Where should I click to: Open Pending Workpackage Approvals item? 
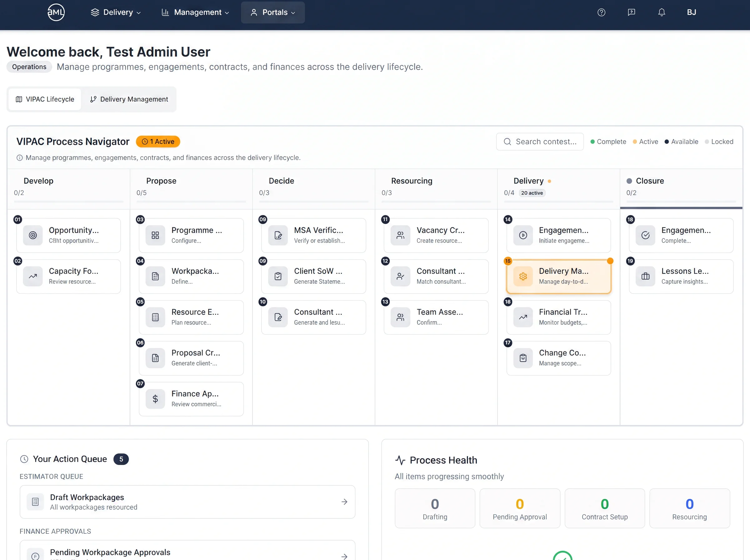click(187, 551)
